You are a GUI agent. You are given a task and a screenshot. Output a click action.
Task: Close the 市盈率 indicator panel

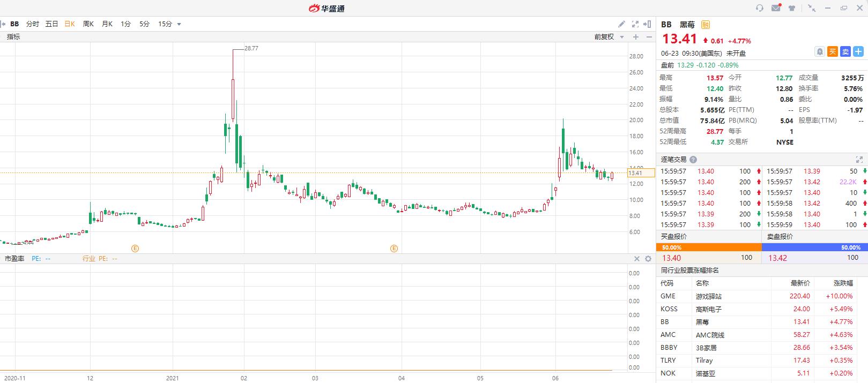637,259
